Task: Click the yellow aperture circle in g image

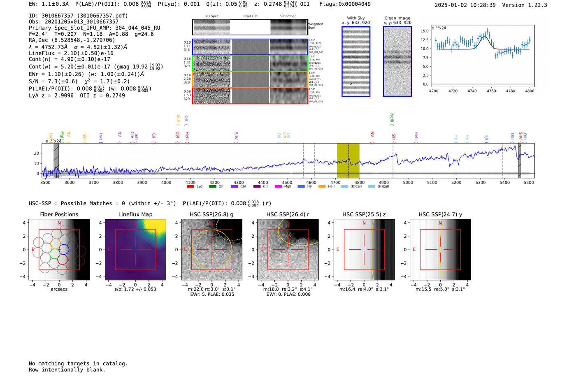Action: (x=211, y=249)
